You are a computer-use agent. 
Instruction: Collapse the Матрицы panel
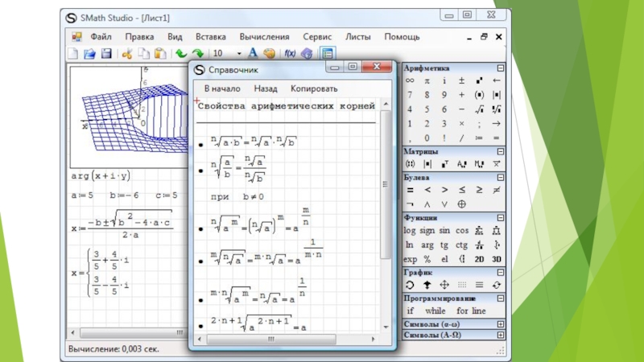[x=500, y=151]
